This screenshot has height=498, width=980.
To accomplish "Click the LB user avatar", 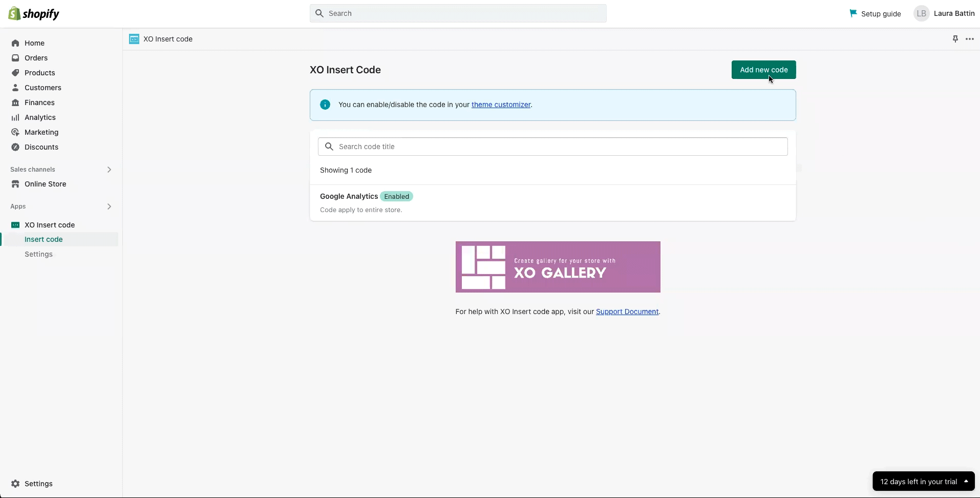I will (x=922, y=13).
